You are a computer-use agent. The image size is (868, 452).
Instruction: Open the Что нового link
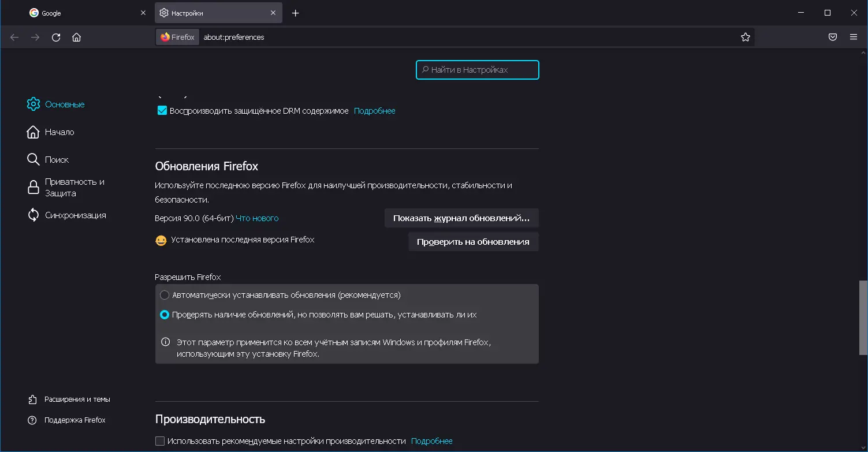257,218
